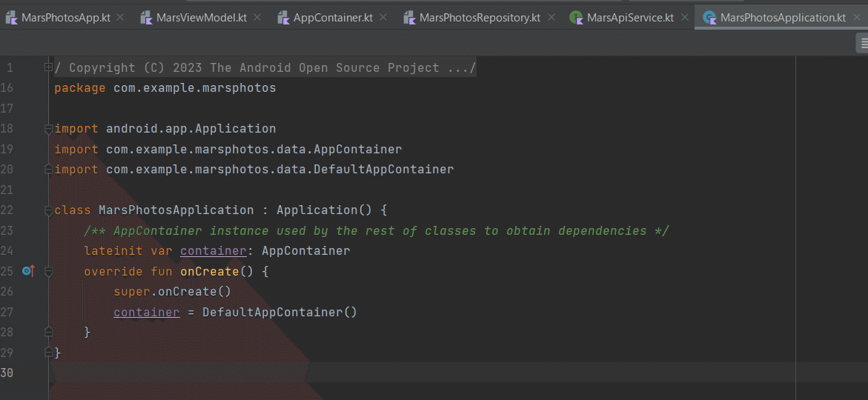The height and width of the screenshot is (400, 868).
Task: Close the MarsViewModel.kt tab
Action: (x=257, y=17)
